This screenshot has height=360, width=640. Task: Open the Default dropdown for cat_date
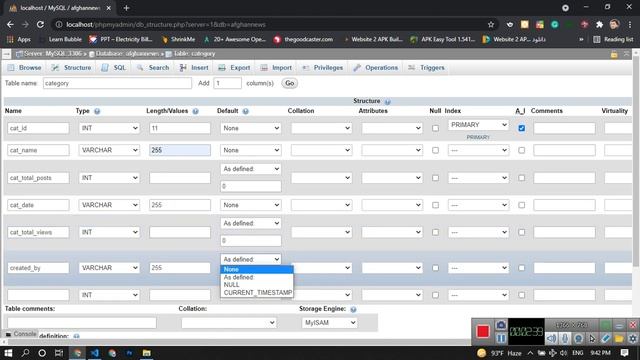tap(251, 205)
